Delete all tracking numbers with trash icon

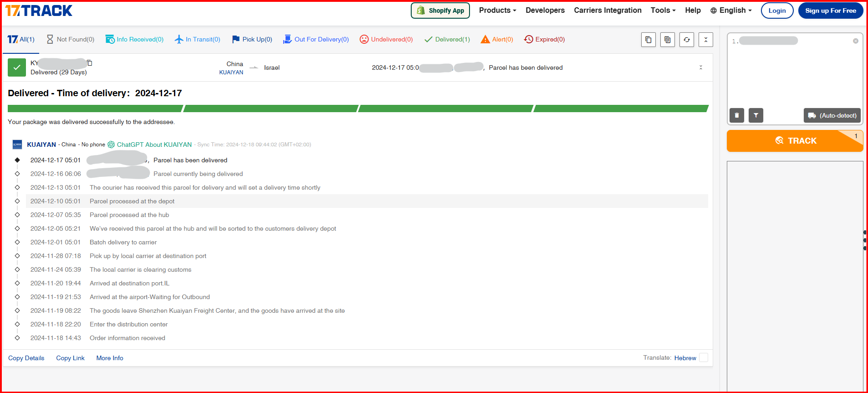pyautogui.click(x=736, y=115)
